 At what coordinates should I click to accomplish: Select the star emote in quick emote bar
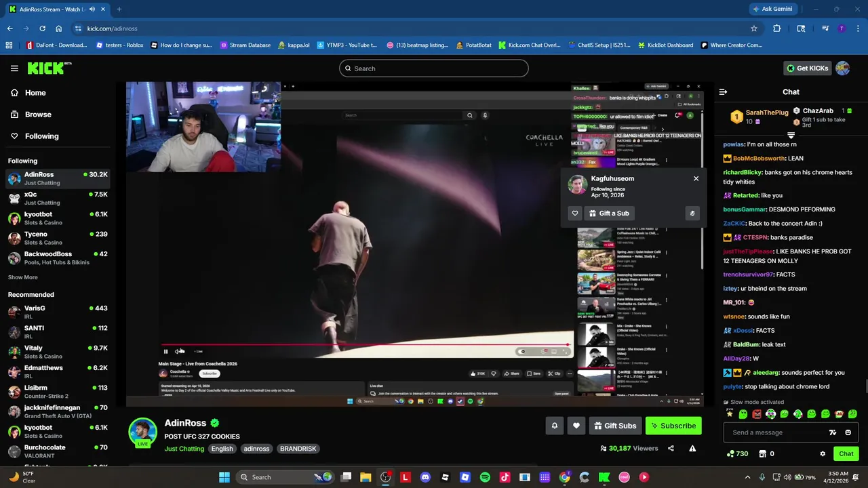tap(730, 414)
